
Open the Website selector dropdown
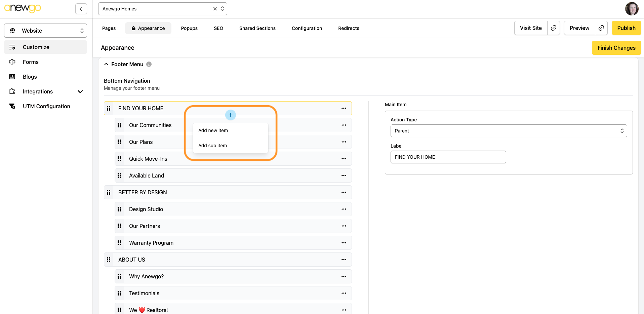45,31
